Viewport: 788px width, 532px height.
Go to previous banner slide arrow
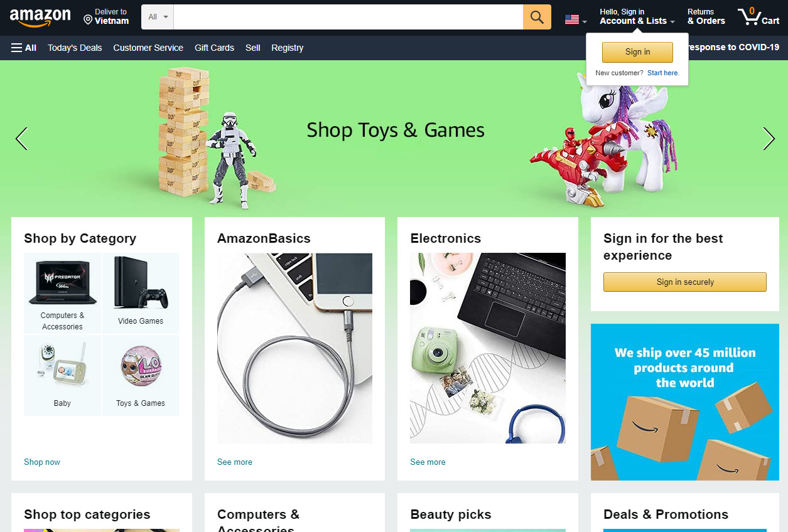coord(21,139)
